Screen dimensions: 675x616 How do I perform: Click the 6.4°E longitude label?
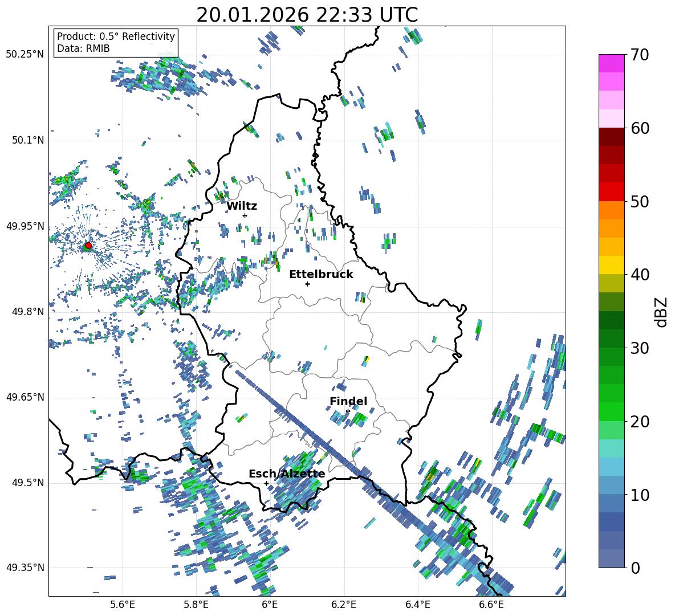417,605
